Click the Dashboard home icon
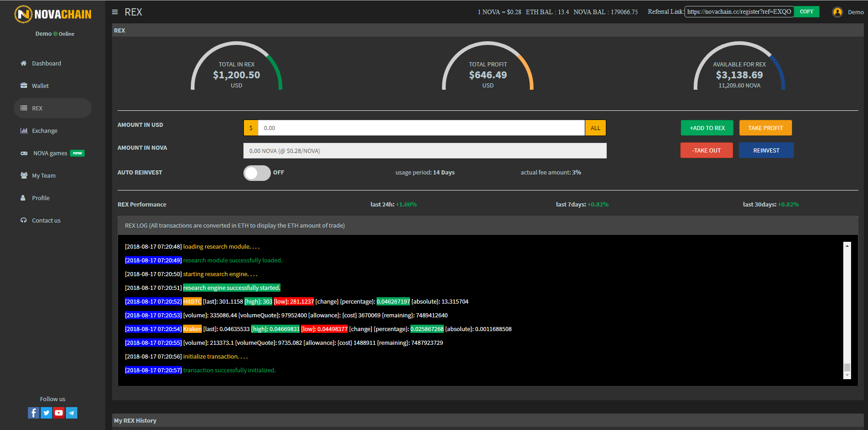868x430 pixels. 23,63
